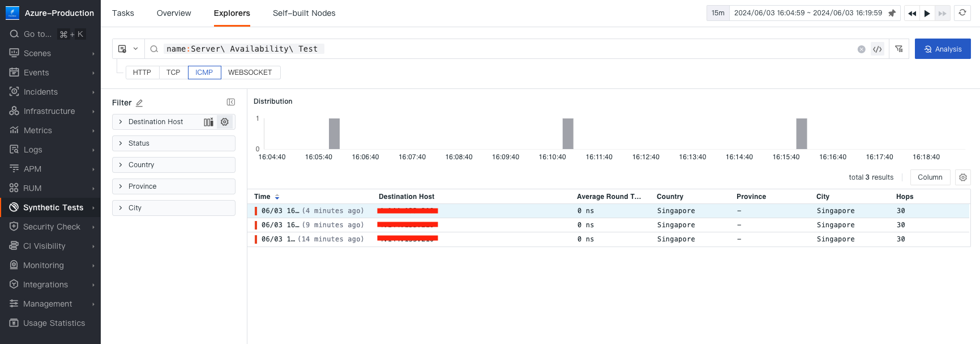Screen dimensions: 980x344
Task: Pin the selected time range
Action: pyautogui.click(x=892, y=13)
